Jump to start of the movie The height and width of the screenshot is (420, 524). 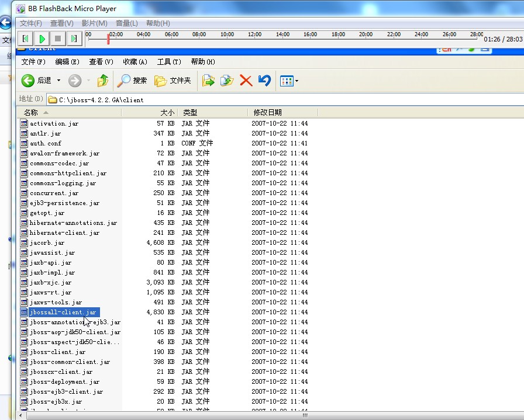tap(25, 39)
